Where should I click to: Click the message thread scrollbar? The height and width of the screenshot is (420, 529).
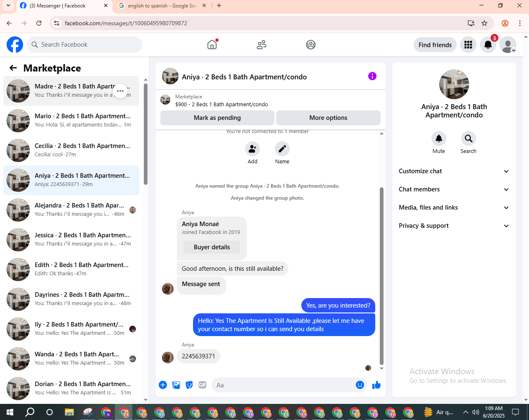(381, 276)
